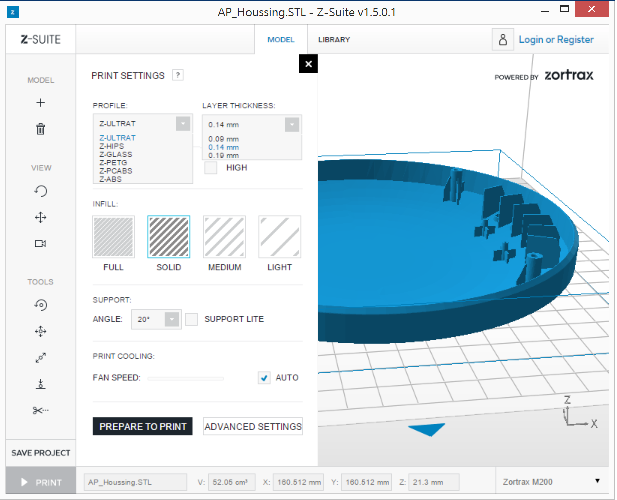Close the Print Settings panel
Viewport: 617px width, 500px height.
click(x=308, y=64)
